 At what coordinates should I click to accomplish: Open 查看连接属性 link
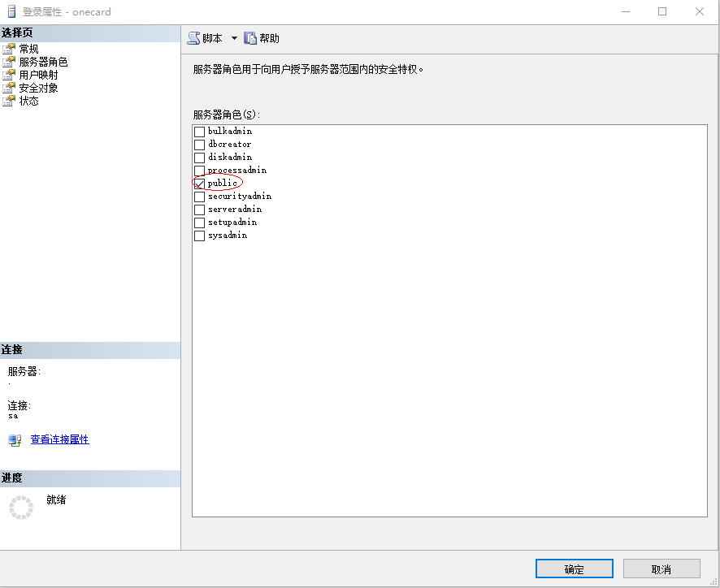59,439
